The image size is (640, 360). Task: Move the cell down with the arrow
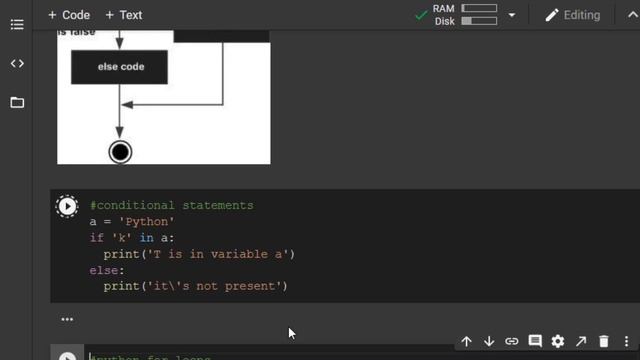pos(489,341)
